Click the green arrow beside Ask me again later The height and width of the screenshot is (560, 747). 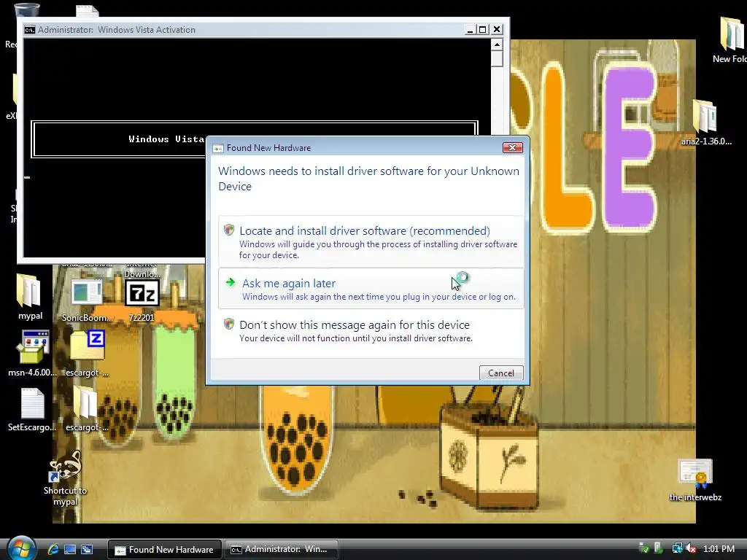231,282
